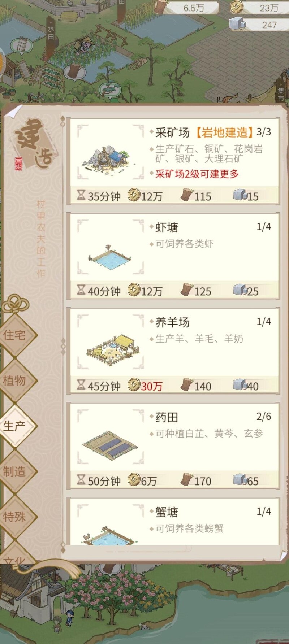Choose the 养羊场 sheep farm image
Image resolution: width=289 pixels, height=644 pixels.
point(110,348)
